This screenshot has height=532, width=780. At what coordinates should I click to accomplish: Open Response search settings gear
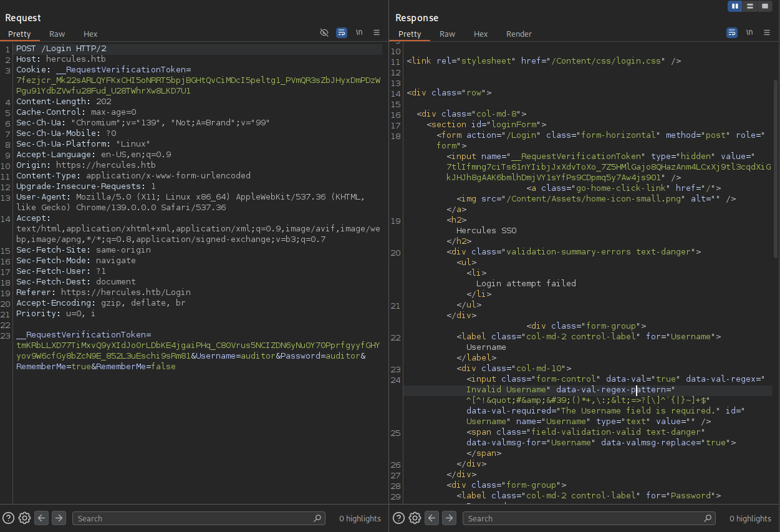pyautogui.click(x=415, y=518)
